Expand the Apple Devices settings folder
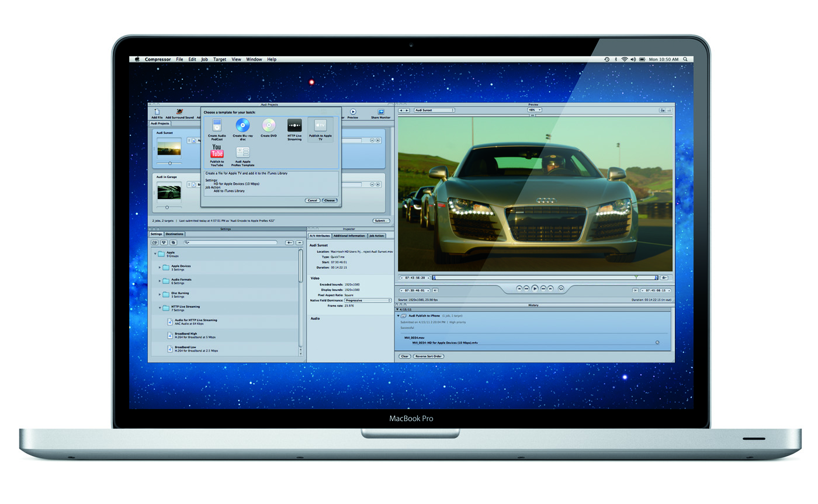Screen dimensions: 818x504 point(160,267)
